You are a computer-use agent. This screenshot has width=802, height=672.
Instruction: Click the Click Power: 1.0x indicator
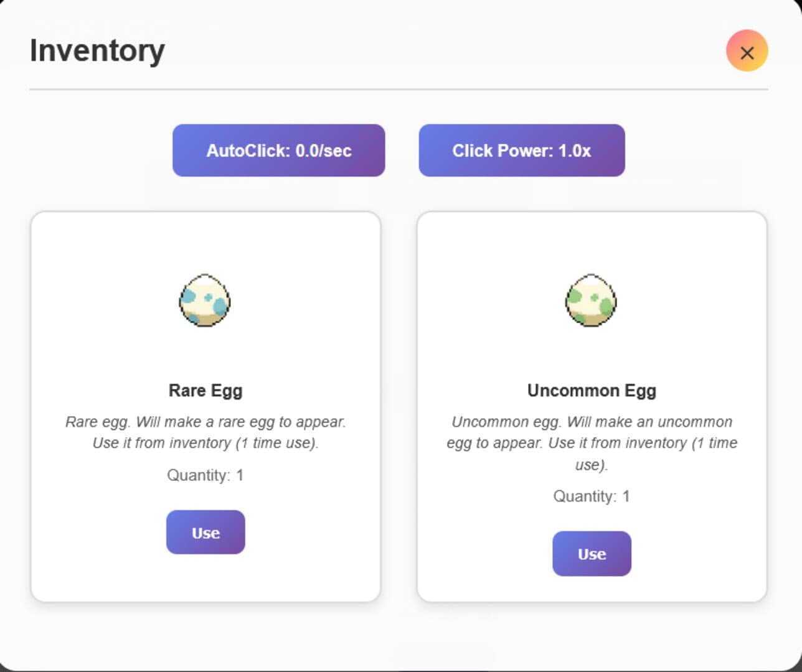coord(522,151)
